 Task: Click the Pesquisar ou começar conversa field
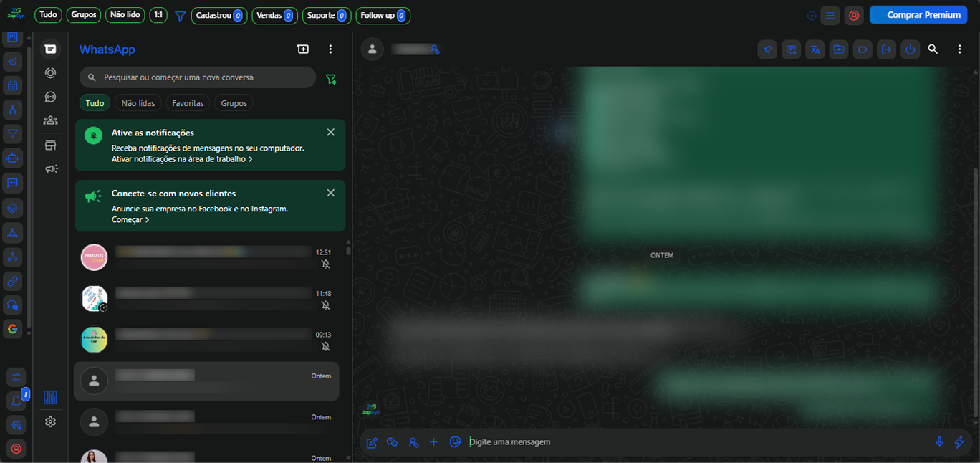198,77
